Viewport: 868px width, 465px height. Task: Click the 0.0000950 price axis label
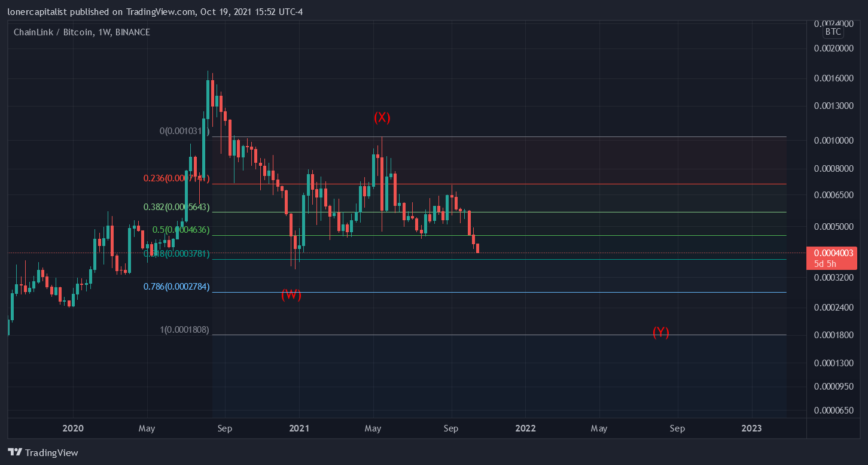pyautogui.click(x=835, y=387)
